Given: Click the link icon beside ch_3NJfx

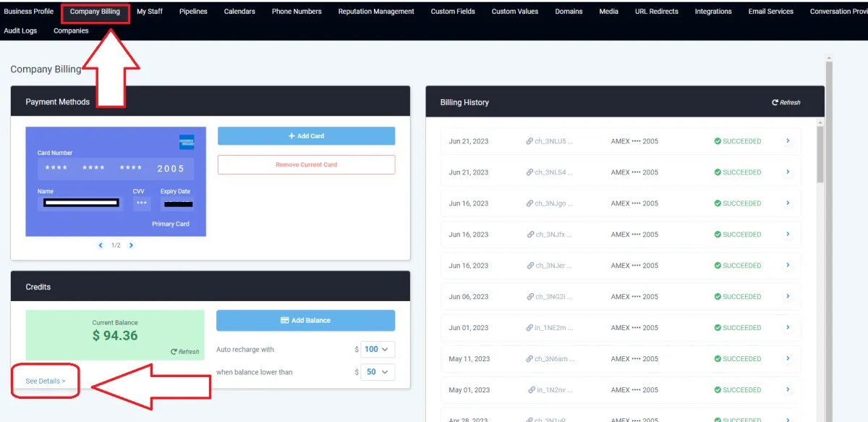Looking at the screenshot, I should (529, 235).
